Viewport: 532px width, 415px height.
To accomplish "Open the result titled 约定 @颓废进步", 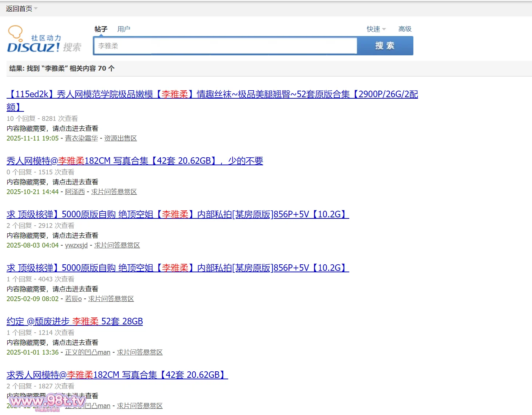I will pos(75,321).
